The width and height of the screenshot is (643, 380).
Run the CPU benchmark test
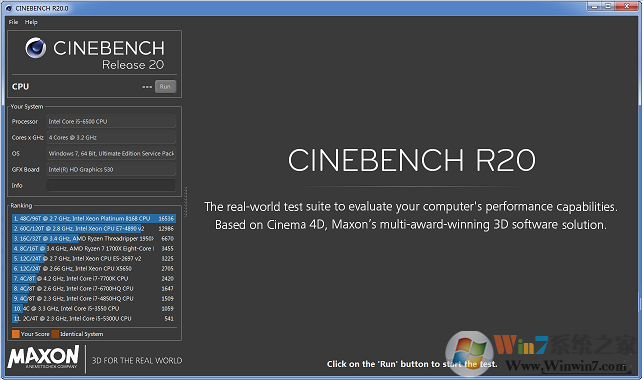(x=165, y=86)
